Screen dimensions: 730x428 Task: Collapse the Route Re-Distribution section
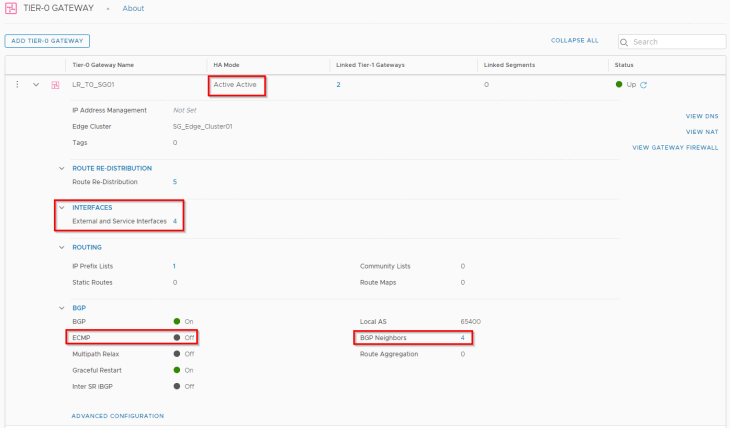61,168
